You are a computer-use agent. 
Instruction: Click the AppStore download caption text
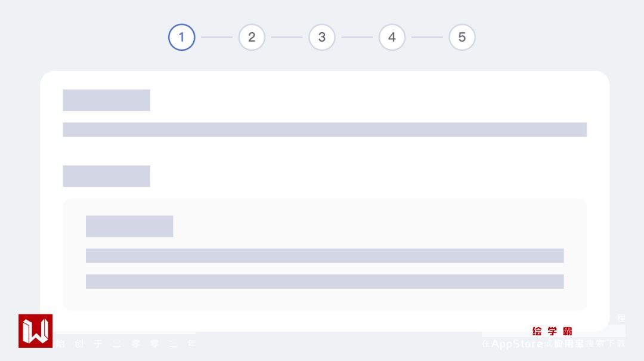point(553,344)
